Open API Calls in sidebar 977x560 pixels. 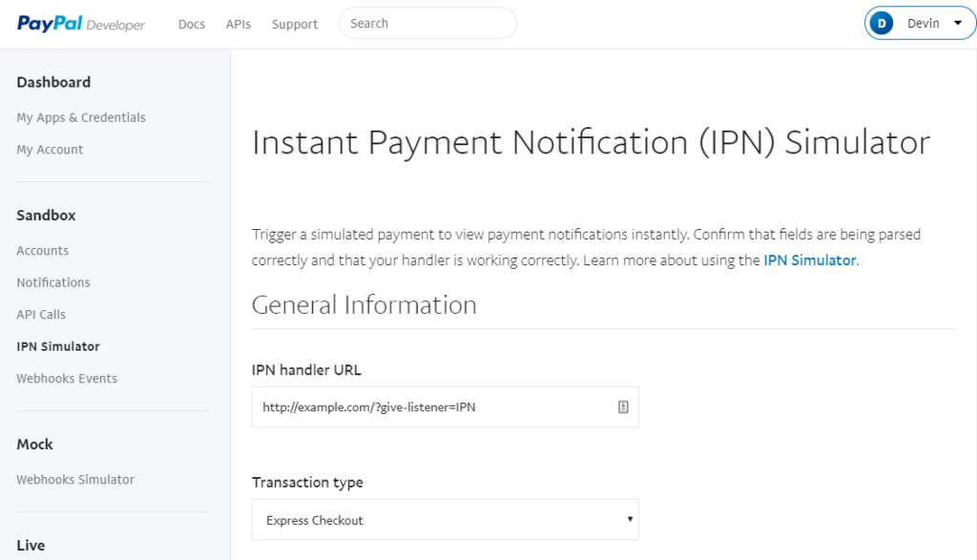tap(41, 315)
